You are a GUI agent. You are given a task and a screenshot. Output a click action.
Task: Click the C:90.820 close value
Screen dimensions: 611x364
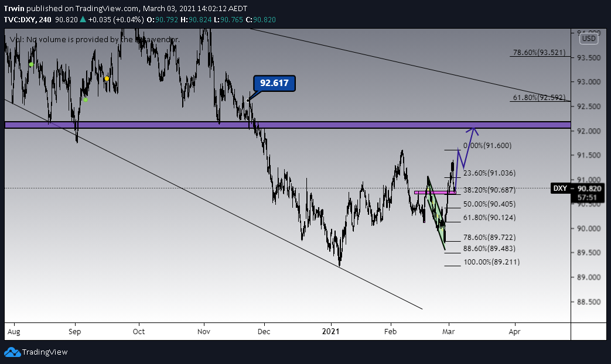tap(261, 19)
